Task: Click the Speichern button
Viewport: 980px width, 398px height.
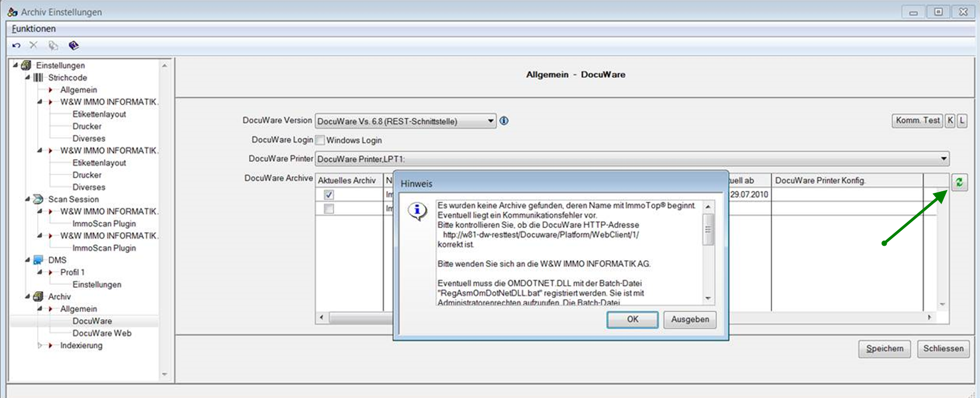Action: point(884,349)
